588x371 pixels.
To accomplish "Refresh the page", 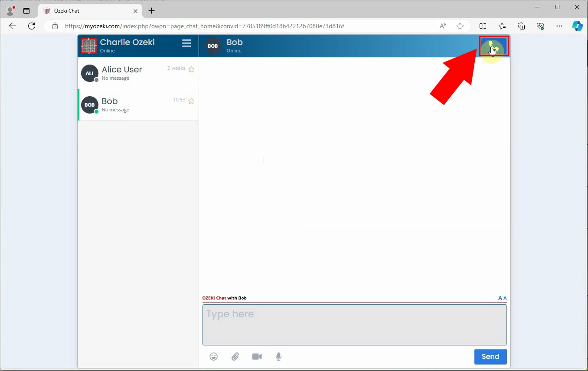I will point(32,26).
